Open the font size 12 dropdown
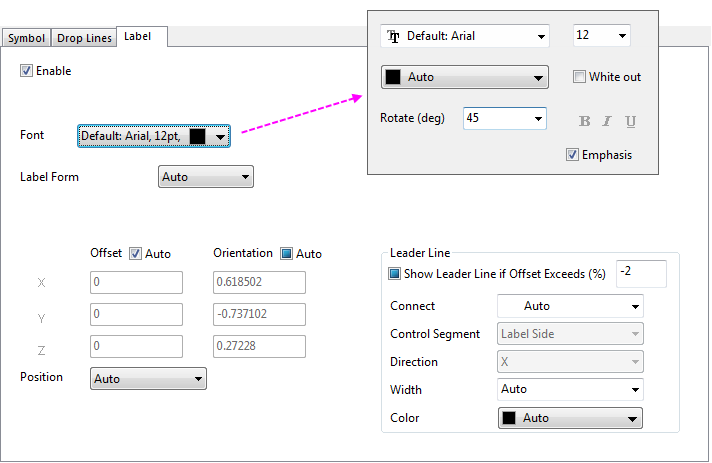Image resolution: width=712 pixels, height=463 pixels. point(601,36)
